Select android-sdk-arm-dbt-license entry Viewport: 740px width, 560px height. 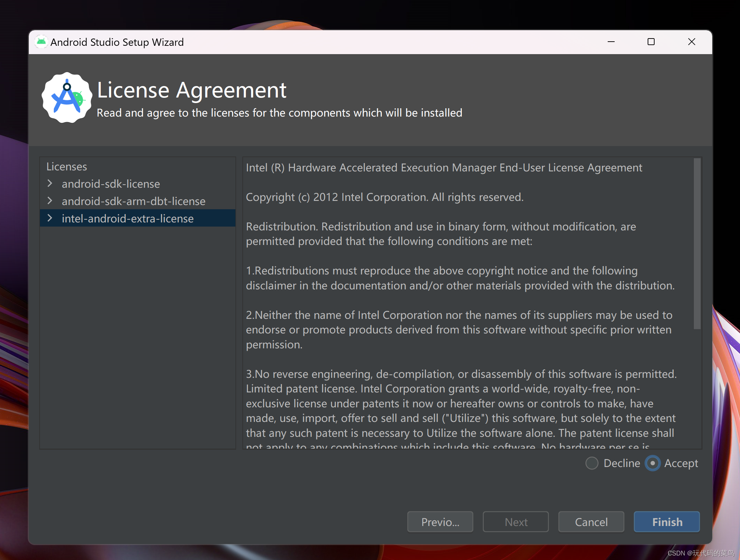133,201
